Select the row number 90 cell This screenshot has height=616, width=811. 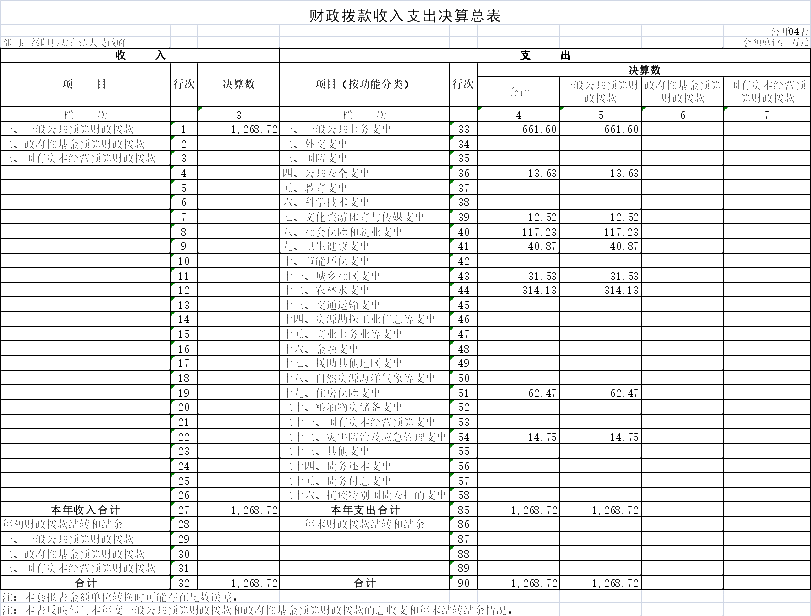(x=463, y=582)
